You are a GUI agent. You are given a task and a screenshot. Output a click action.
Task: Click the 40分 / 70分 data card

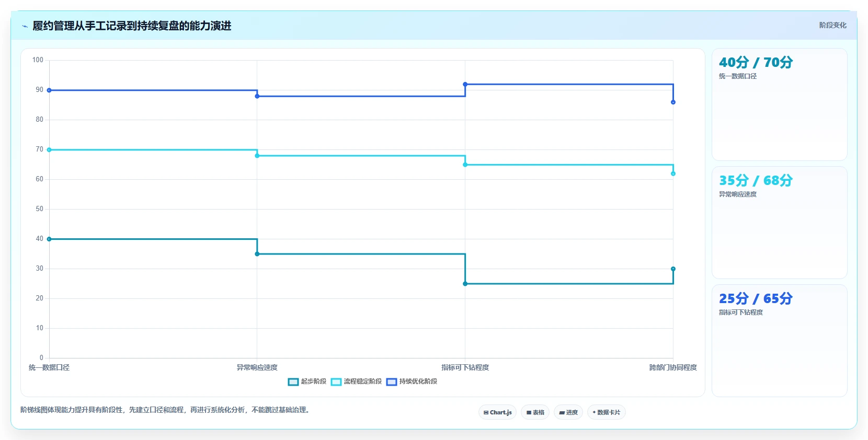coord(779,105)
